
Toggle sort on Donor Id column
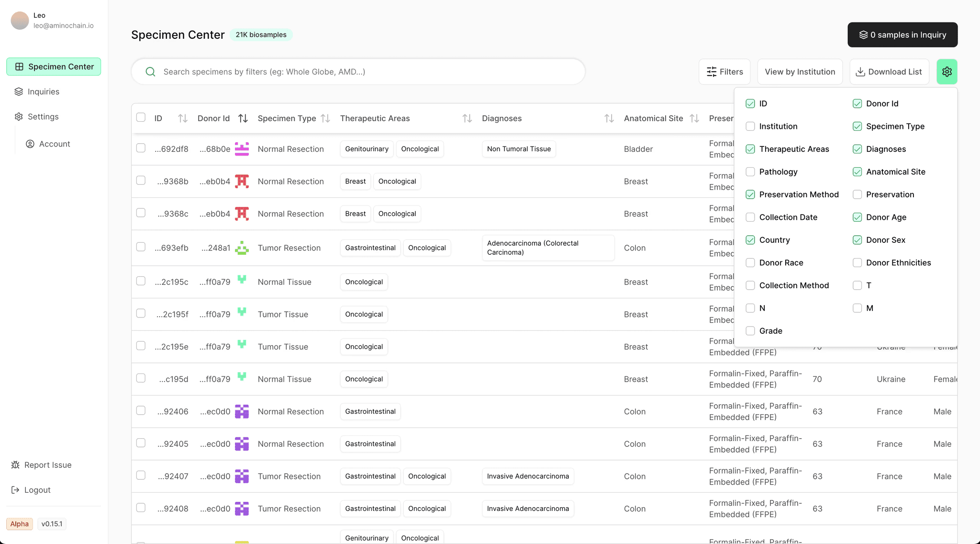tap(243, 118)
